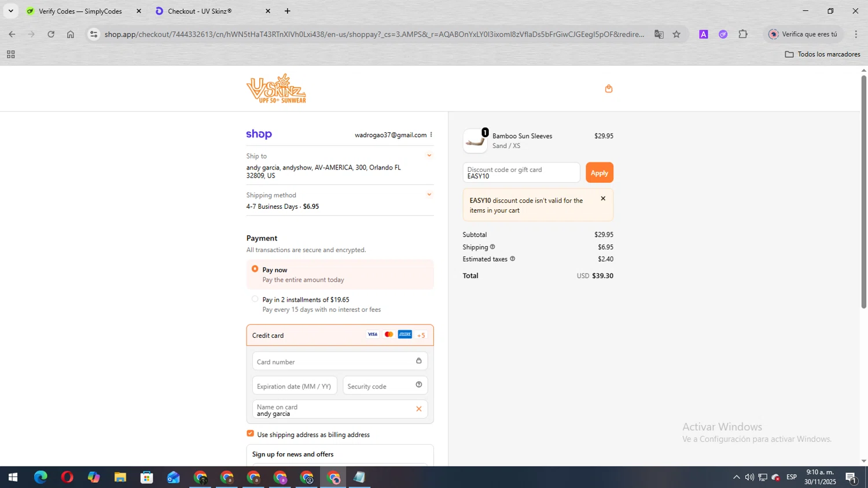Dismiss the EASY10 invalid code message
Screen dimensions: 868x488
(603, 198)
